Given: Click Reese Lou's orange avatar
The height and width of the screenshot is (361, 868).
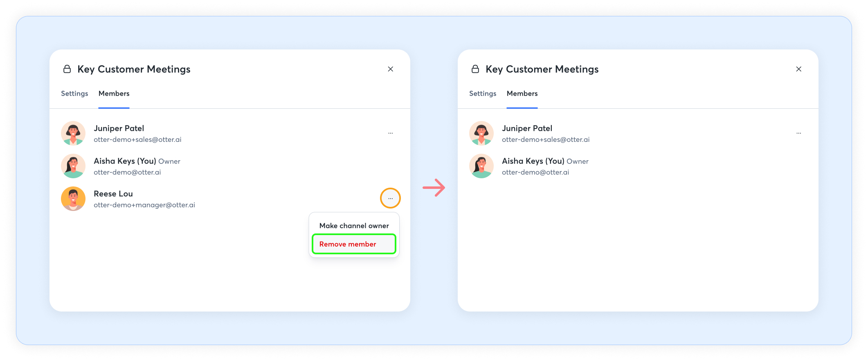Looking at the screenshot, I should click(73, 199).
